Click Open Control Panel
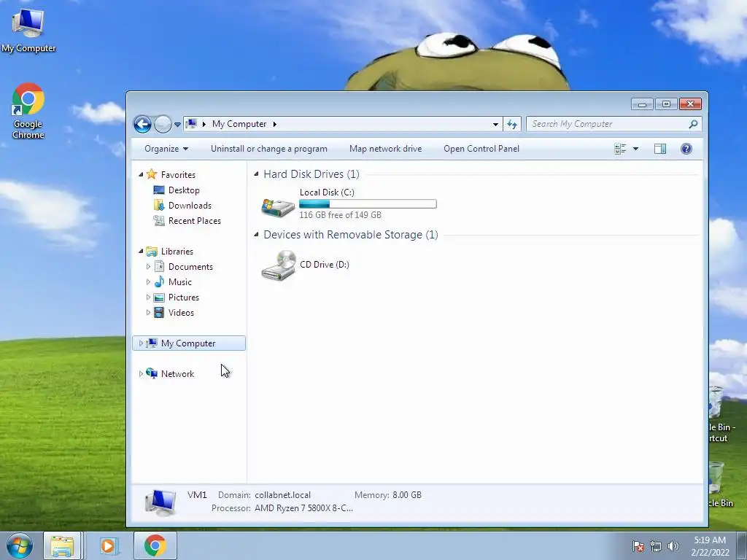This screenshot has height=560, width=747. pos(481,149)
